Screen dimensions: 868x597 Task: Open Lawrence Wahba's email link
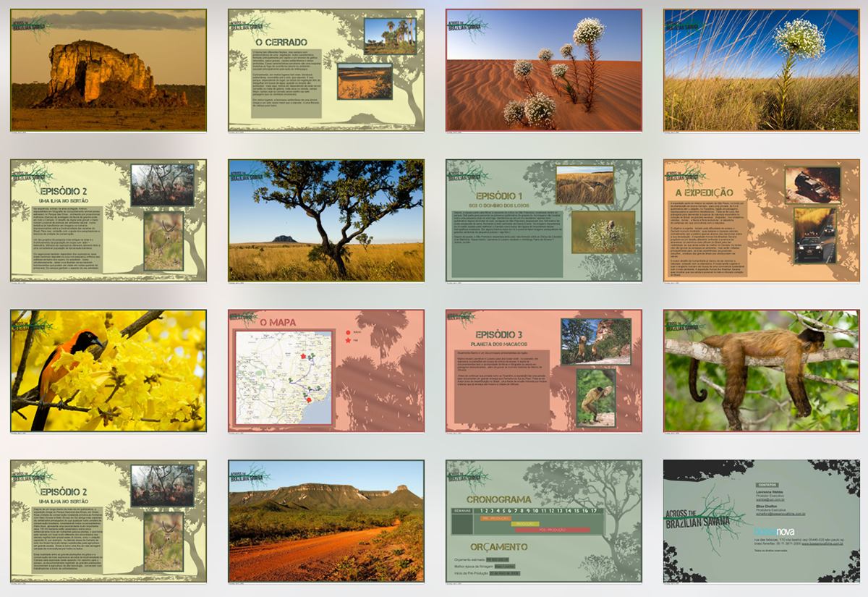tap(770, 499)
